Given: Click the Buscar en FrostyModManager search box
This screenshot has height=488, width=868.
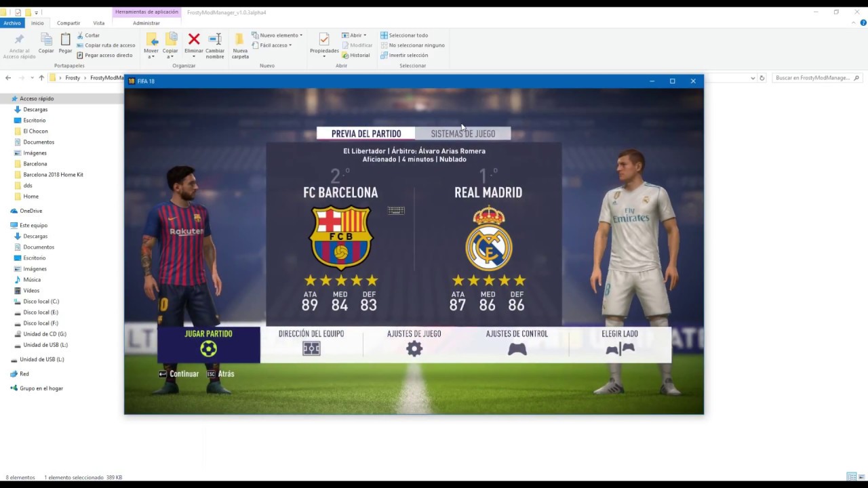Looking at the screenshot, I should [x=818, y=78].
